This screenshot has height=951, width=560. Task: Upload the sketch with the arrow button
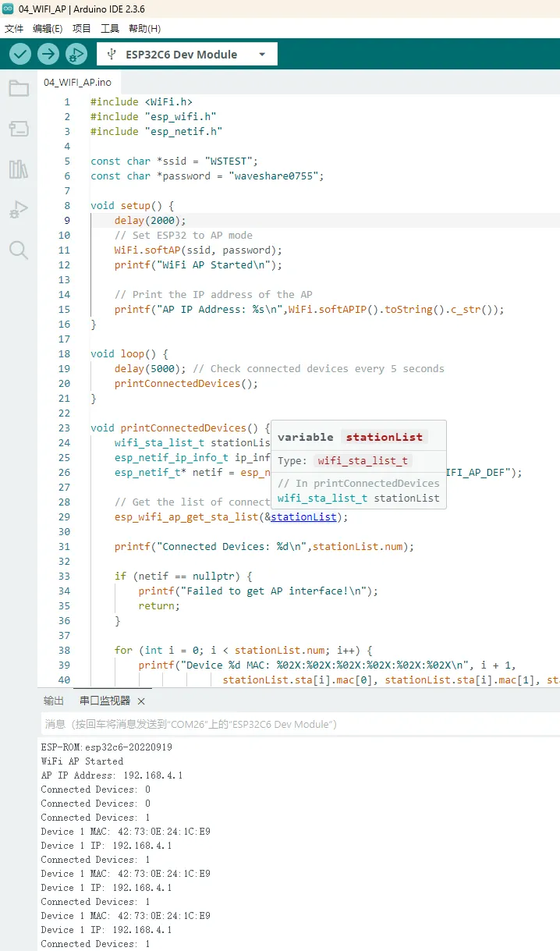click(x=48, y=54)
